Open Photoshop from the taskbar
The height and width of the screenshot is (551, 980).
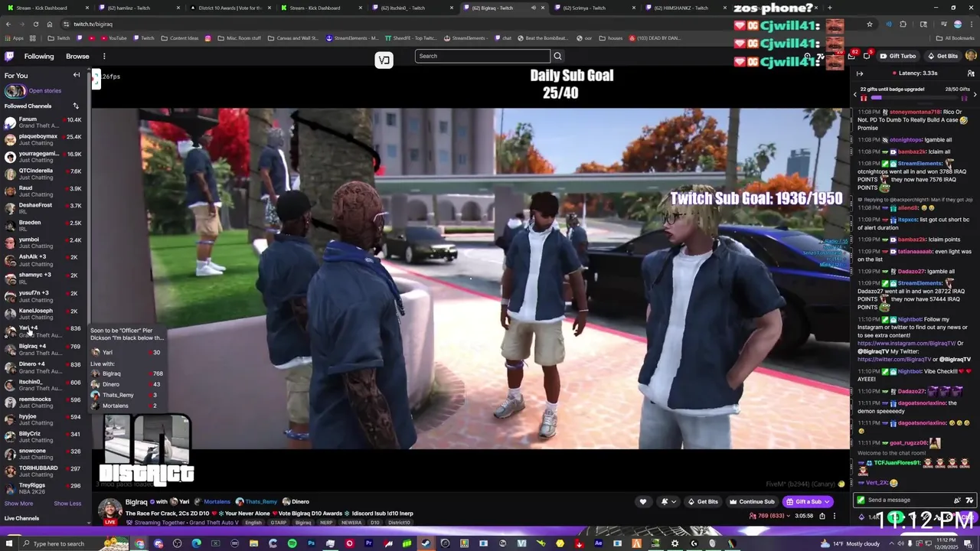(311, 543)
